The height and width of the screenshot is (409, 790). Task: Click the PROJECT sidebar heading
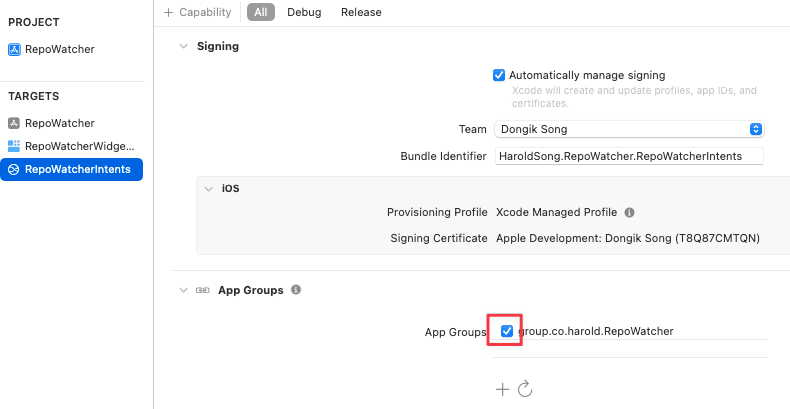34,22
